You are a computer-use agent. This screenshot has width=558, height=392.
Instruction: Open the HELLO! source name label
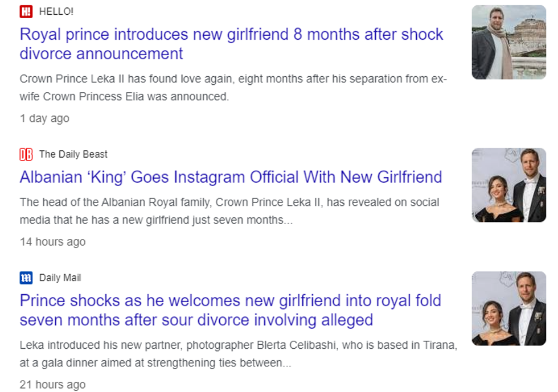pos(56,11)
